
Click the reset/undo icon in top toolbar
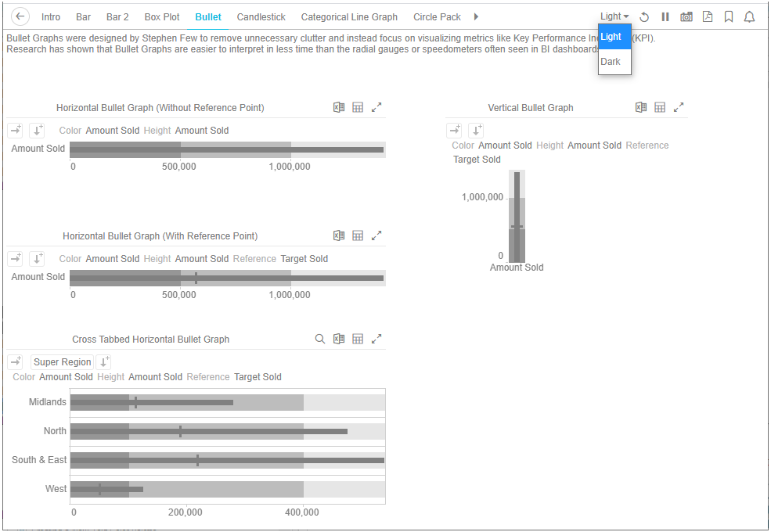644,17
